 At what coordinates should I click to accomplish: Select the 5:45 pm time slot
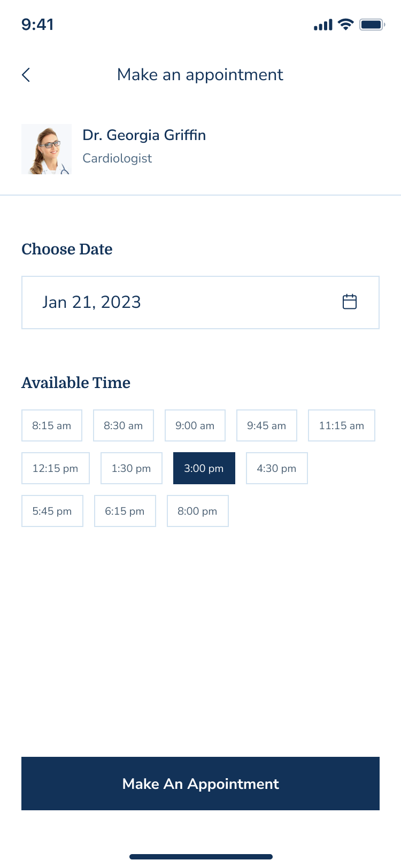click(x=52, y=511)
